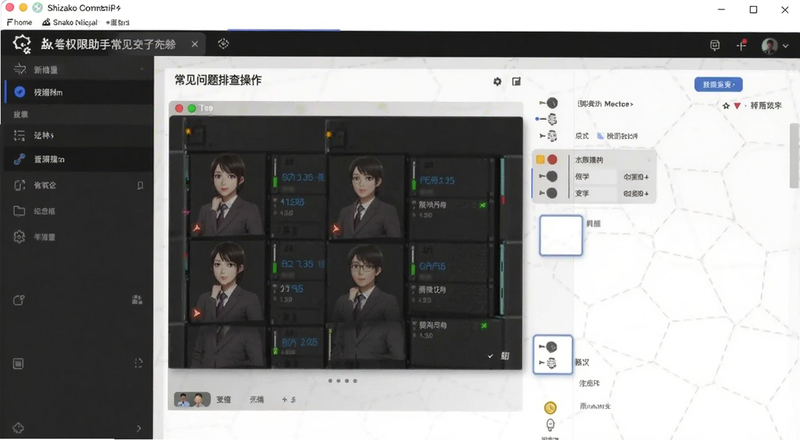Click the right-edge vertical scrollbar
This screenshot has height=440, width=800.
coord(794,155)
